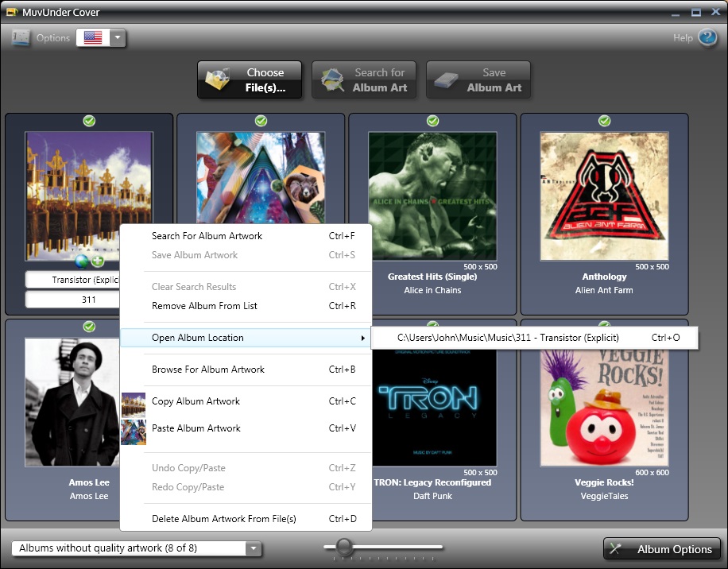Screen dimensions: 728x569
Task: Click the blue Help question mark icon
Action: point(707,37)
